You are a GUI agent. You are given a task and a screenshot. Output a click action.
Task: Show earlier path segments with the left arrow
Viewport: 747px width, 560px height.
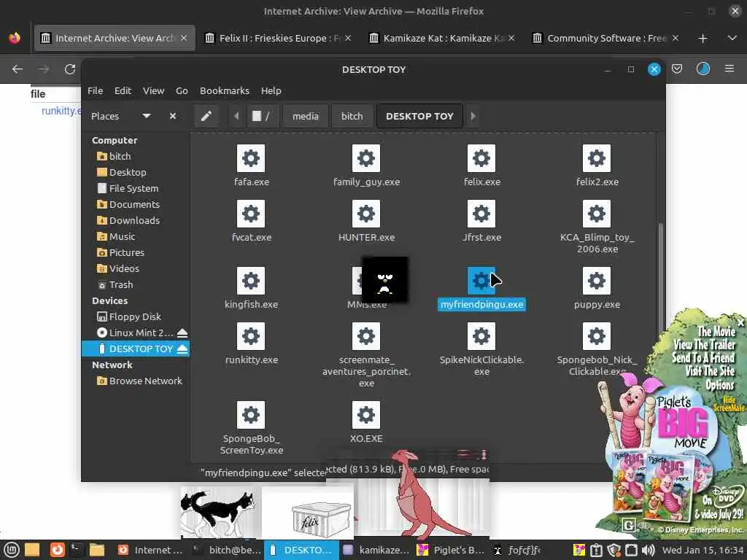point(236,116)
